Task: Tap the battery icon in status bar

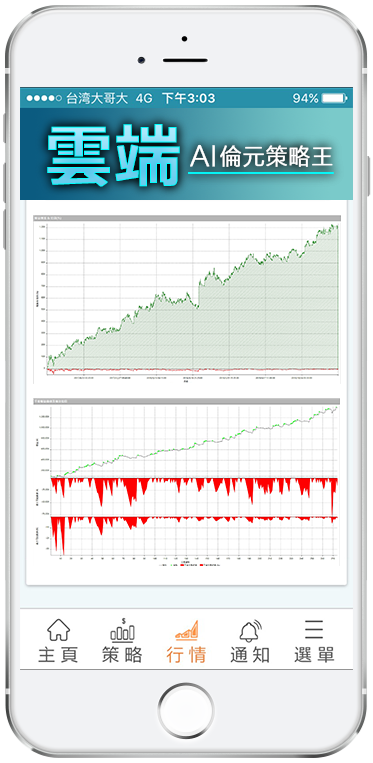Action: click(x=334, y=98)
